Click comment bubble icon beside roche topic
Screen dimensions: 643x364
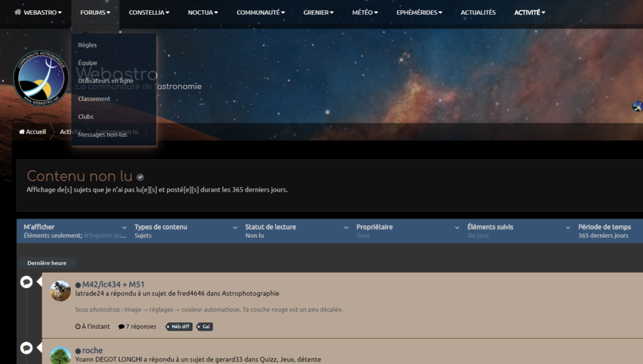point(26,348)
